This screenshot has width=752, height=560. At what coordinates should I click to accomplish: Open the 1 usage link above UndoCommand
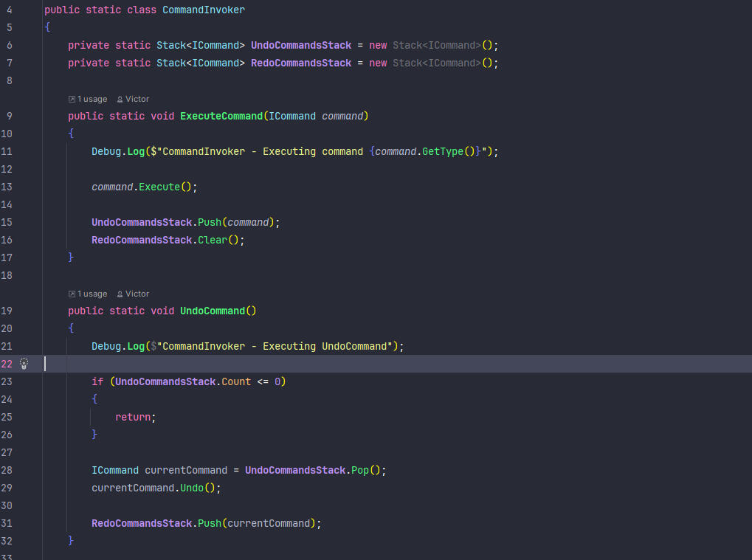(x=92, y=294)
